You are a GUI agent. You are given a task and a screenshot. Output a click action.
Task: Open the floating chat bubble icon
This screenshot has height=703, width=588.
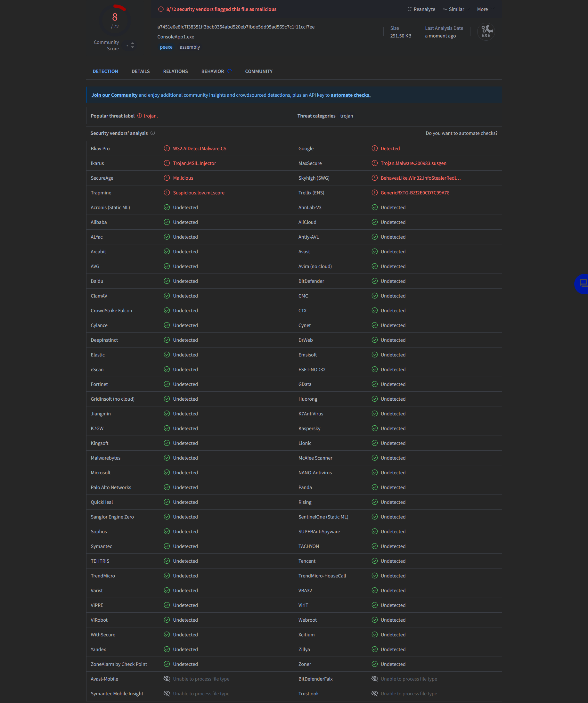[x=582, y=284]
